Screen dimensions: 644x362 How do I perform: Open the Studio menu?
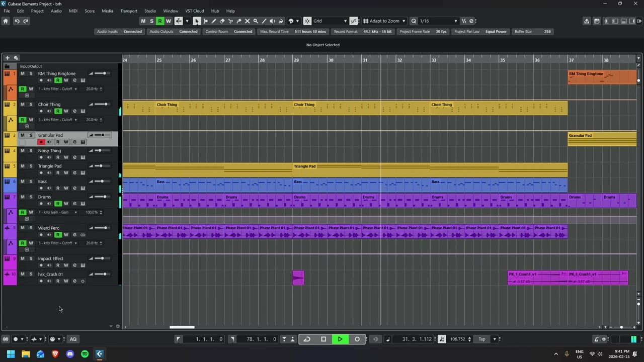tap(150, 11)
